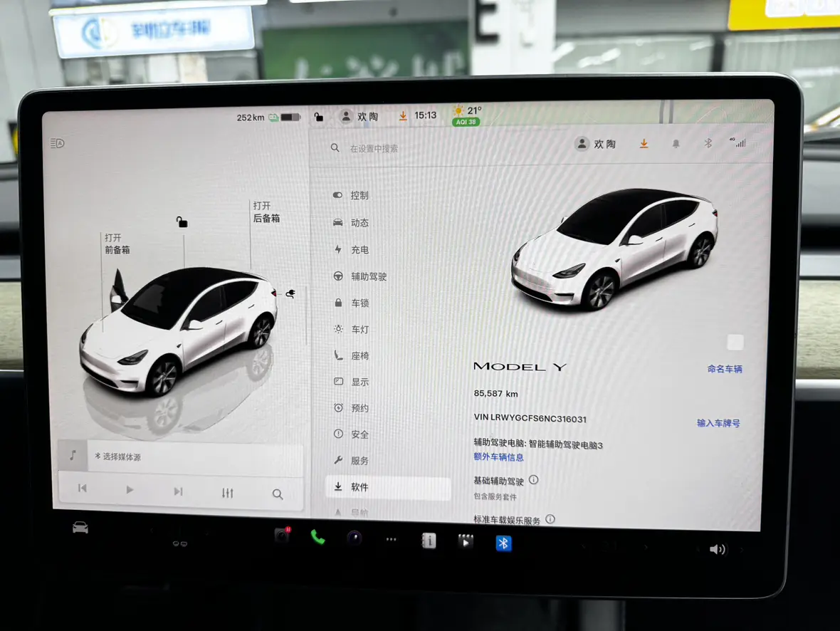
Task: Click the 命名车辆 link
Action: coord(724,369)
